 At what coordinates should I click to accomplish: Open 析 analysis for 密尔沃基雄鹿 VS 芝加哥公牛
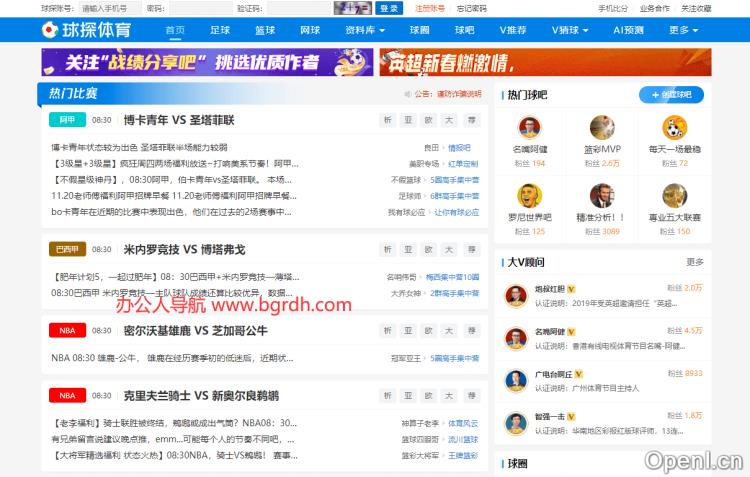pyautogui.click(x=387, y=331)
